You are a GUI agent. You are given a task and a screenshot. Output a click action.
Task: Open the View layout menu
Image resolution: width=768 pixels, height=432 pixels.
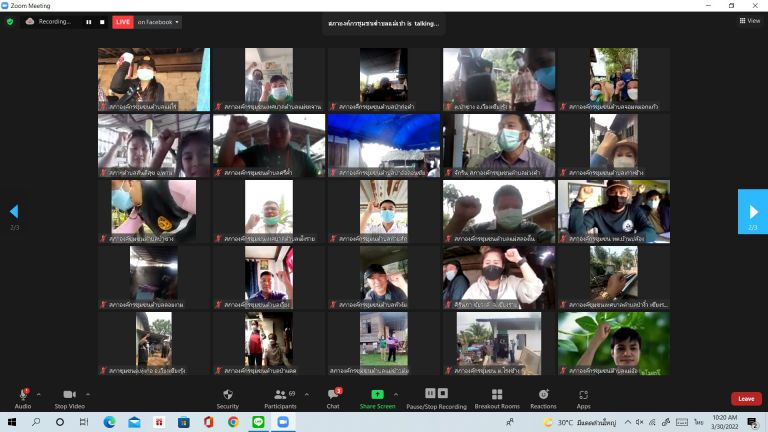click(750, 21)
